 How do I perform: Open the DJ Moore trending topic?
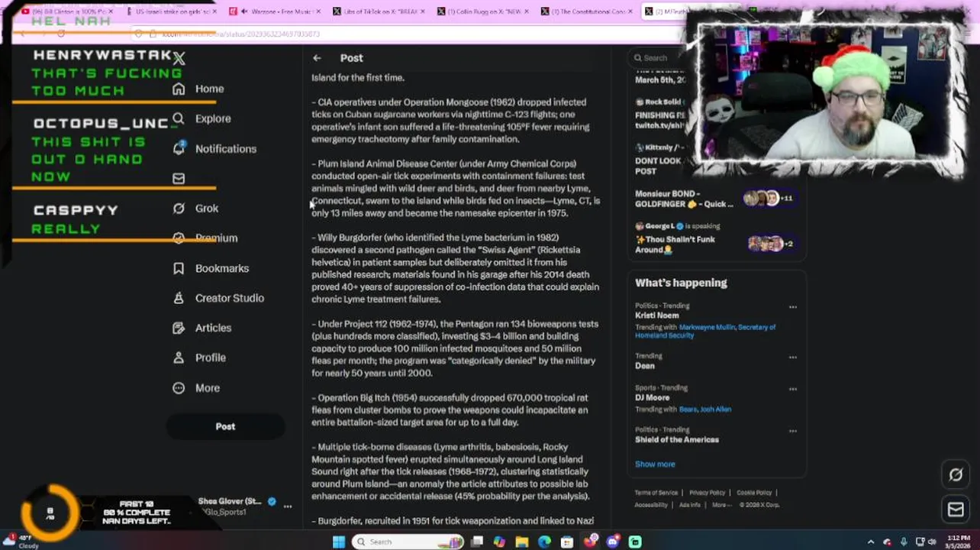point(652,398)
